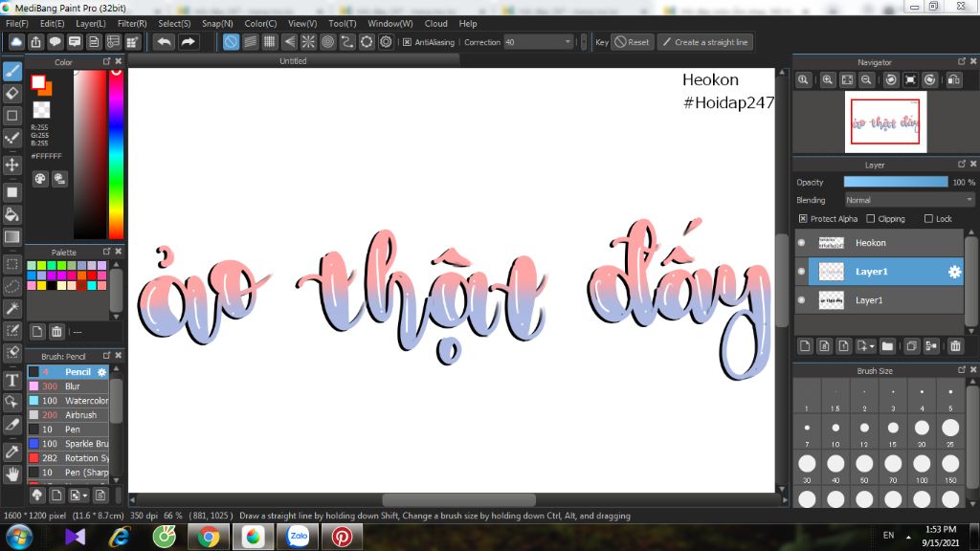Image resolution: width=980 pixels, height=551 pixels.
Task: Enable Clipping checkbox
Action: click(x=871, y=219)
